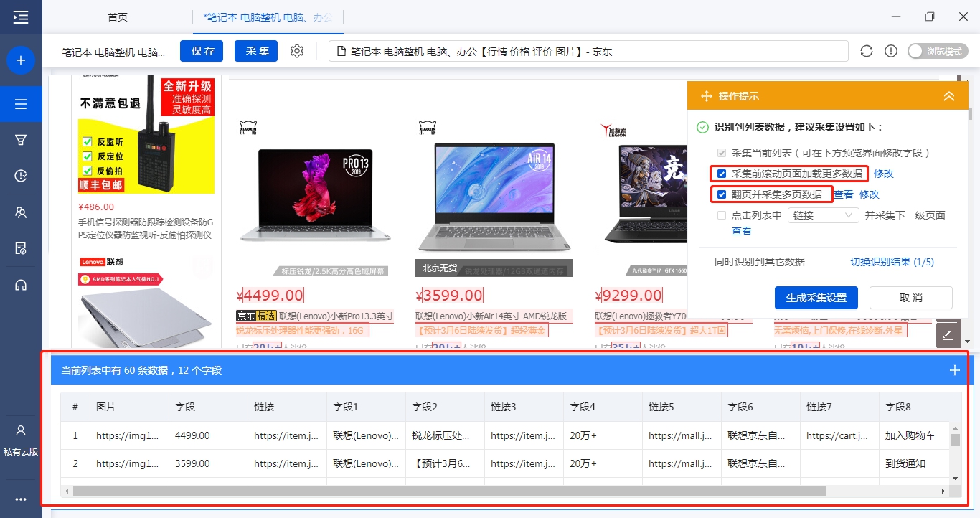The height and width of the screenshot is (518, 980).
Task: Check the 点击列表中 checkbox
Action: 722,215
